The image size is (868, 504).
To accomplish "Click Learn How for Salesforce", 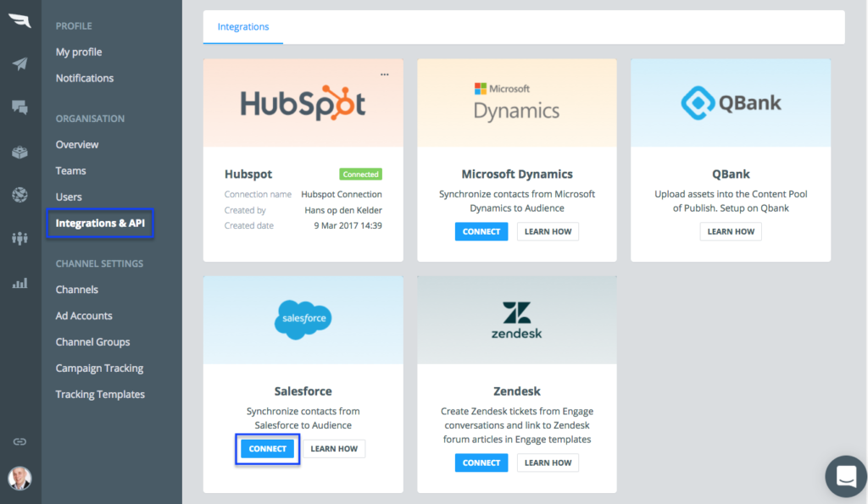I will tap(334, 449).
